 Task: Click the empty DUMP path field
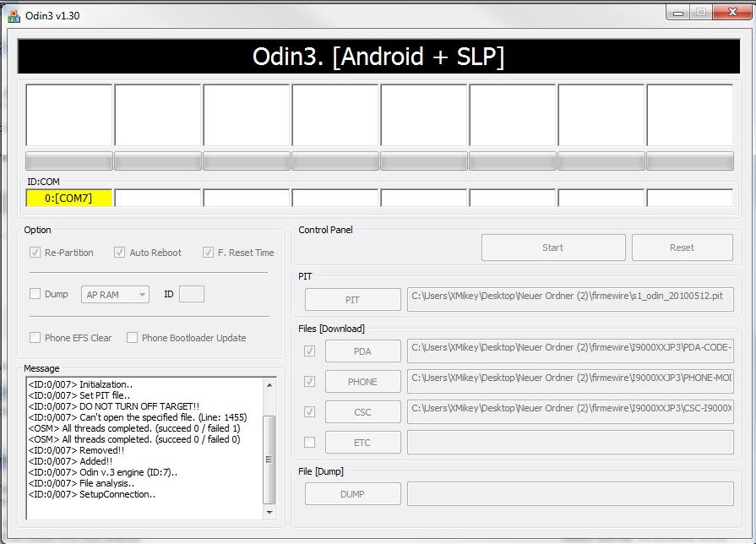click(x=570, y=494)
